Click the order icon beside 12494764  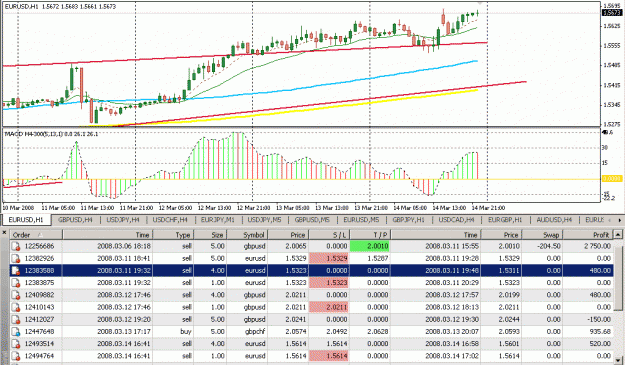point(16,356)
